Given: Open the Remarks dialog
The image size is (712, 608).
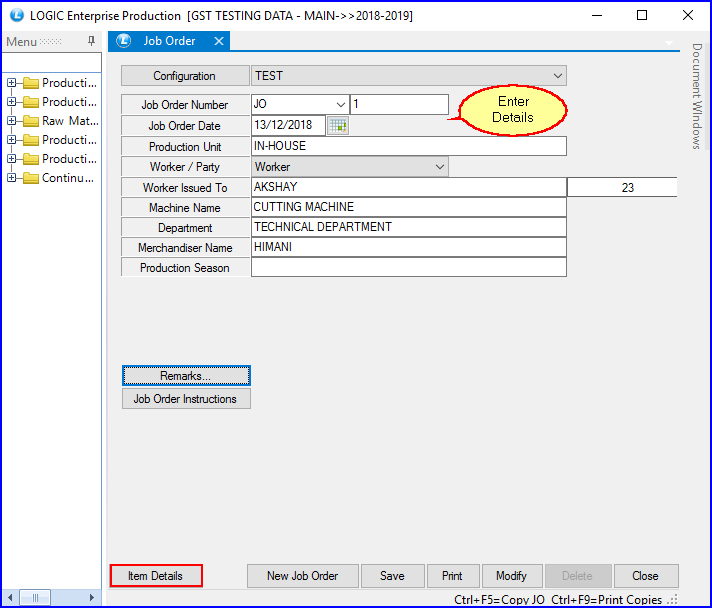Looking at the screenshot, I should pyautogui.click(x=186, y=376).
